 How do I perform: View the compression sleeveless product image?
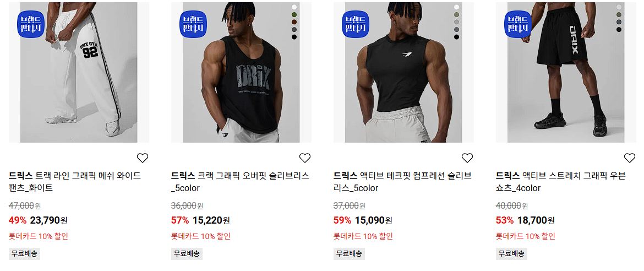point(403,72)
